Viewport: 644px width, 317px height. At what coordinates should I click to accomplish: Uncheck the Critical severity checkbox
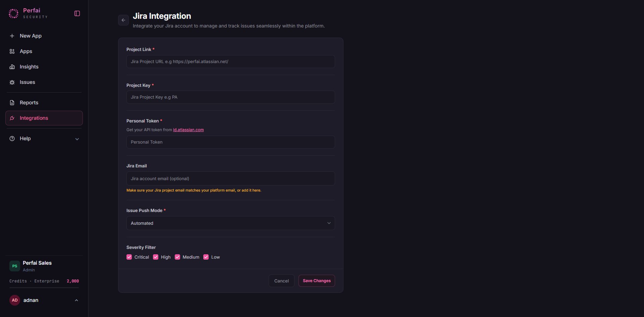pos(129,257)
